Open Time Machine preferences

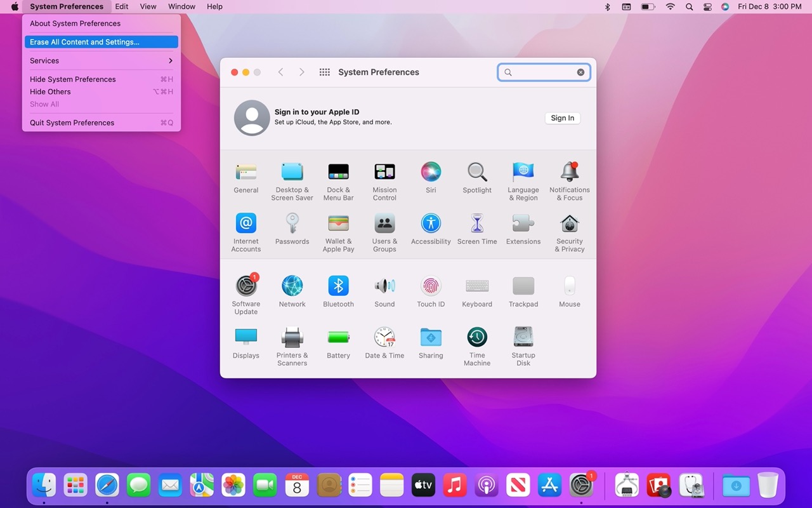coord(477,346)
